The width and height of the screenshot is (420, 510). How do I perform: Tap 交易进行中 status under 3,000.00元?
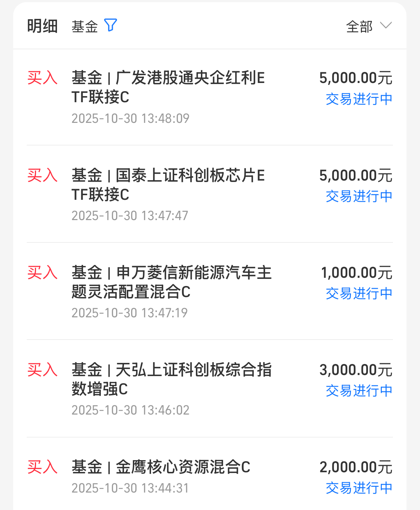359,391
